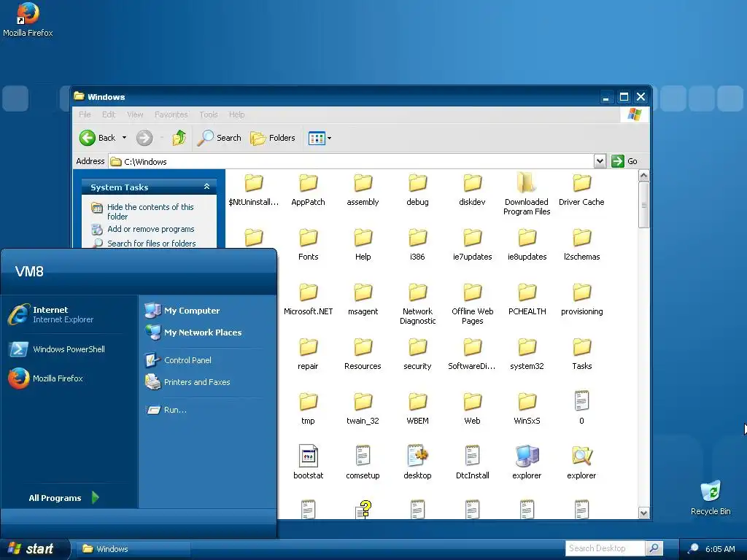The image size is (747, 560).
Task: Open the Back history dropdown arrow
Action: click(124, 138)
